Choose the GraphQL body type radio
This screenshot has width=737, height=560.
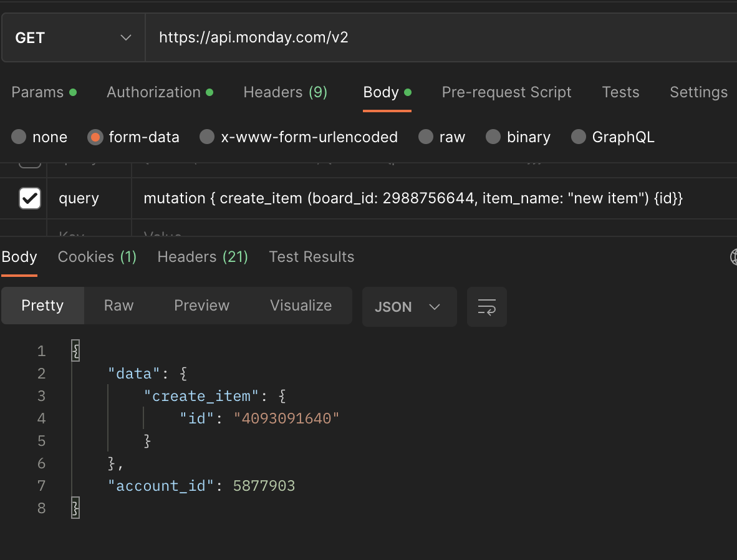(x=578, y=137)
